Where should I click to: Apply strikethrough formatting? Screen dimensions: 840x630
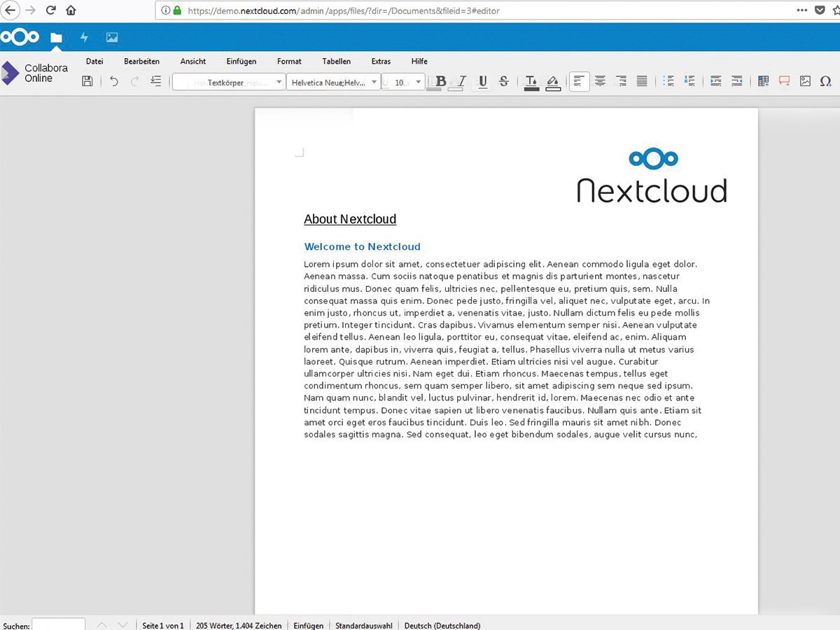[x=504, y=82]
